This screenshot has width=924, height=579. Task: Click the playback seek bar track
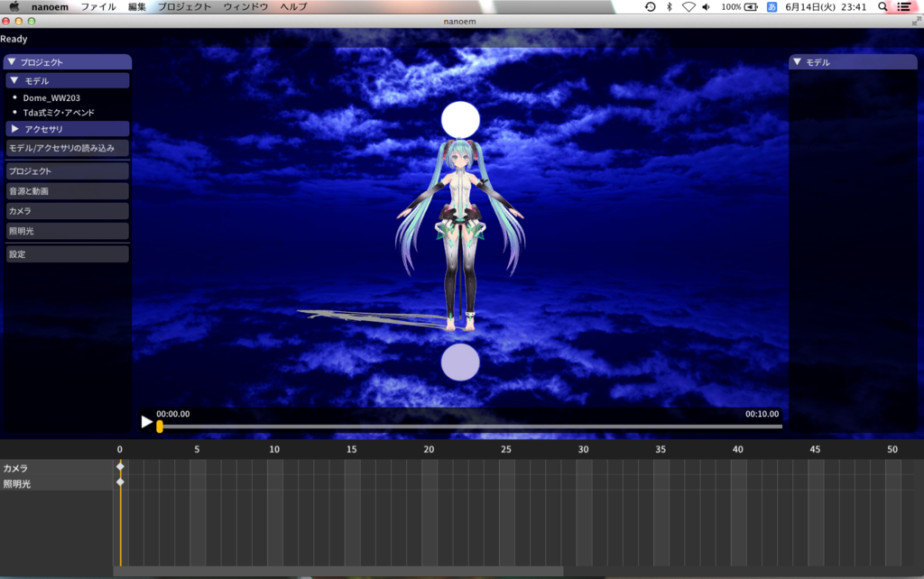pos(470,427)
